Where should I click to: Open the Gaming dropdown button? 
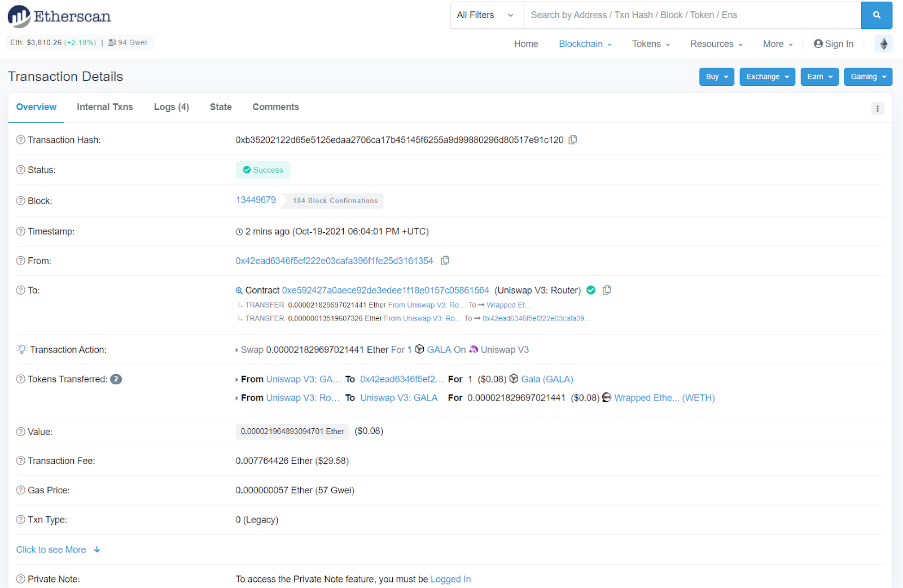click(x=868, y=77)
